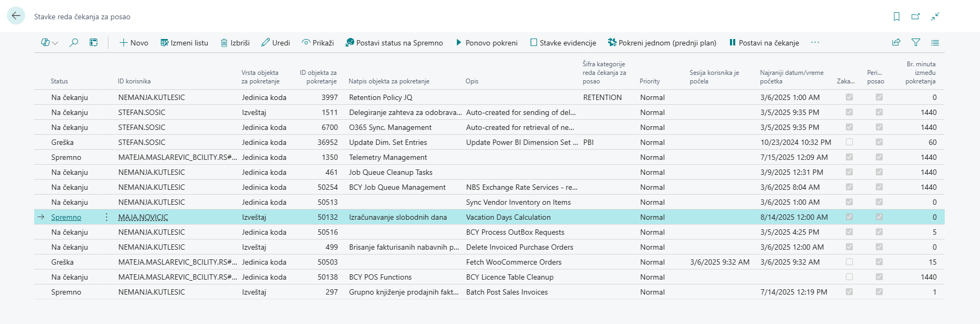Open more actions ellipsis in toolbar

815,43
